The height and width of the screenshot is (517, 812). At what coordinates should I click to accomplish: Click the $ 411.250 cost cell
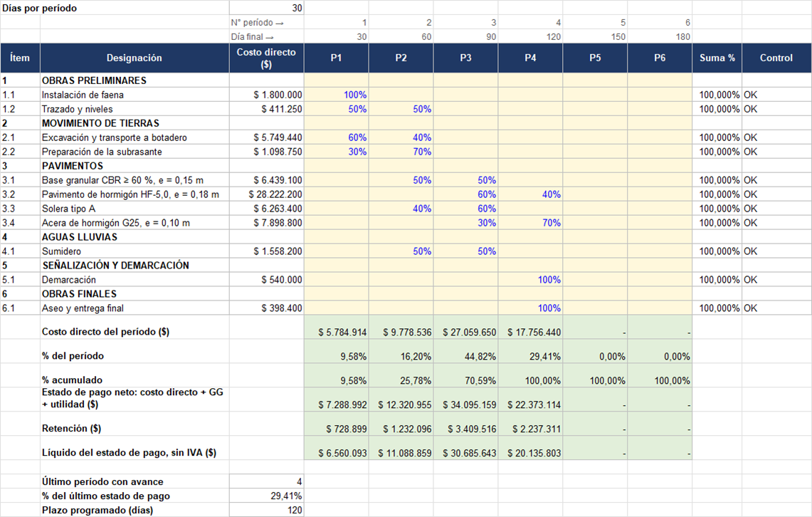[x=267, y=109]
